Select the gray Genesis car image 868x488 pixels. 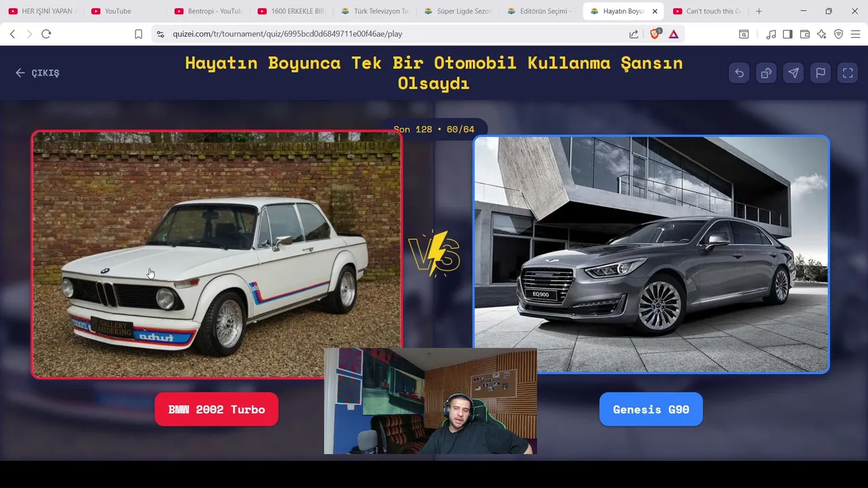651,254
